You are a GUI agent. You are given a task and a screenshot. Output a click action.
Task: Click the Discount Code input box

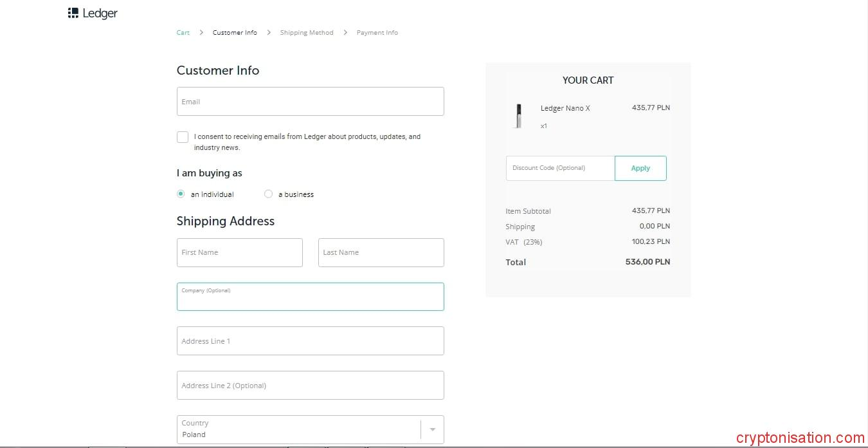[x=560, y=168]
